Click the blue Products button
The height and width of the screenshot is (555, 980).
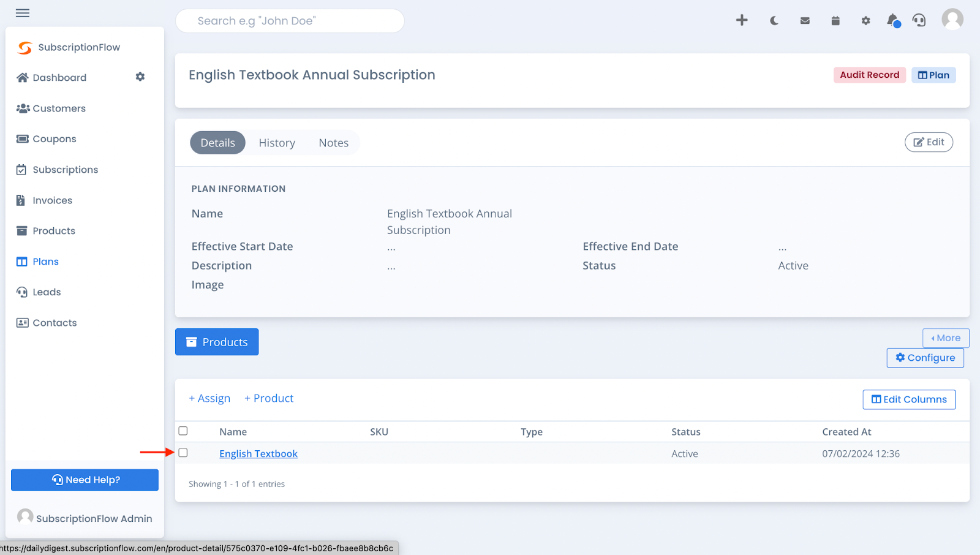click(217, 342)
